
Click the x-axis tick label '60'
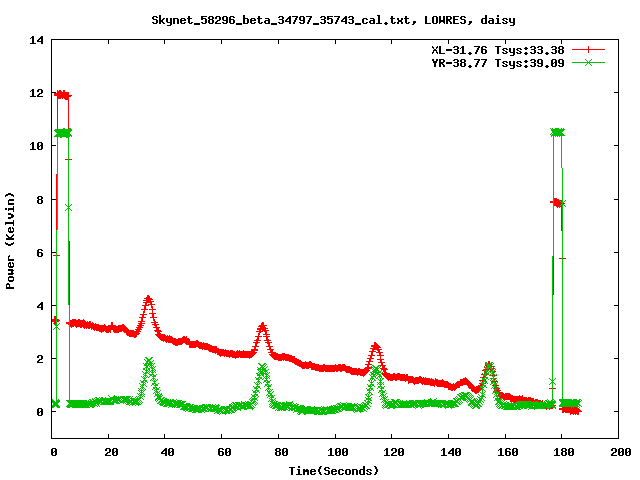pos(224,452)
